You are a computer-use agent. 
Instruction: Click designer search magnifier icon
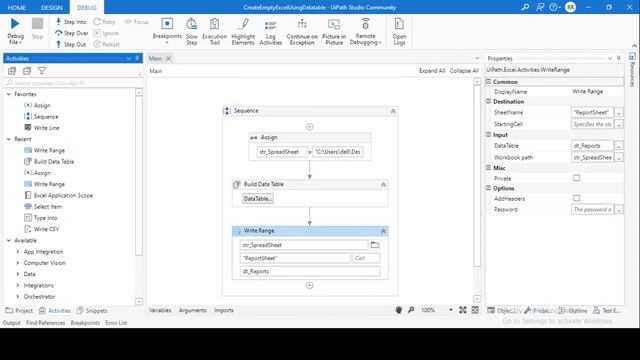(411, 310)
